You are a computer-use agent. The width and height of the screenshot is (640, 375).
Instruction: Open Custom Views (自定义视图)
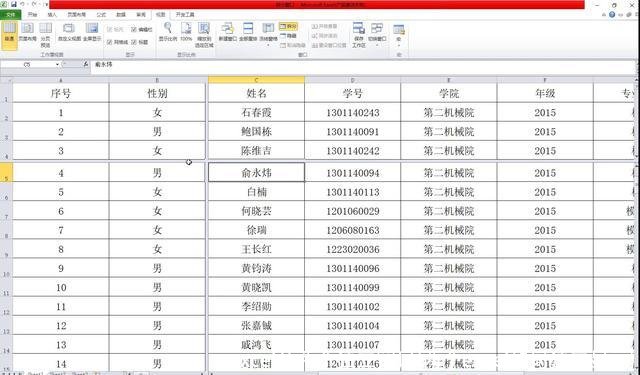pos(69,33)
